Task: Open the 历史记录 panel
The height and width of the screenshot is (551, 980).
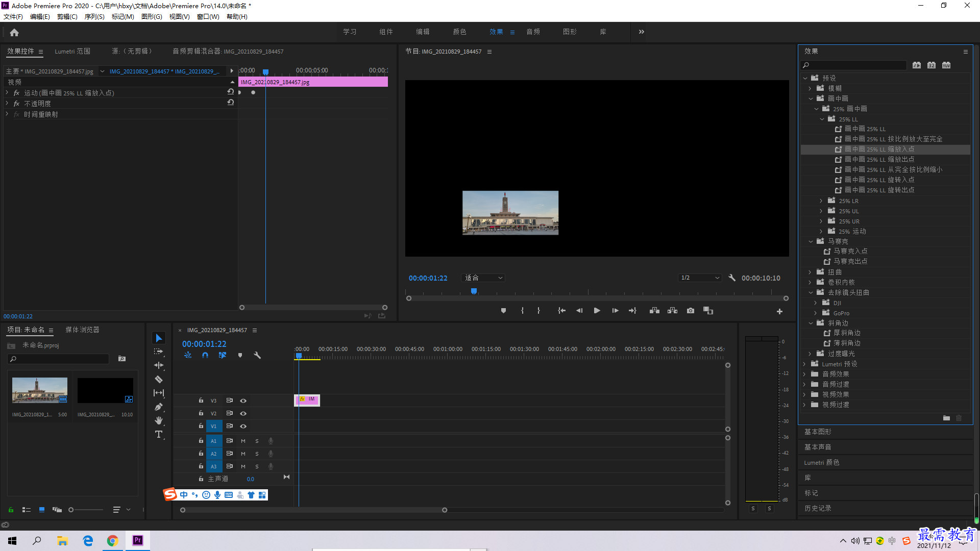Action: 818,508
